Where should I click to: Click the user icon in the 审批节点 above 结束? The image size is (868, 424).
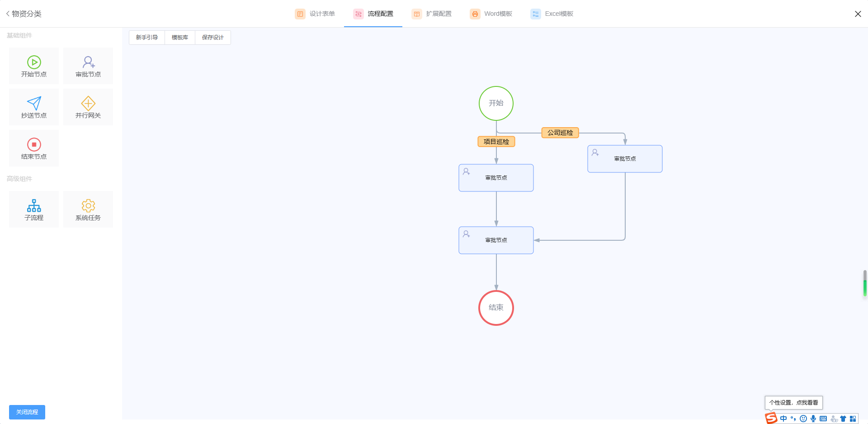467,234
